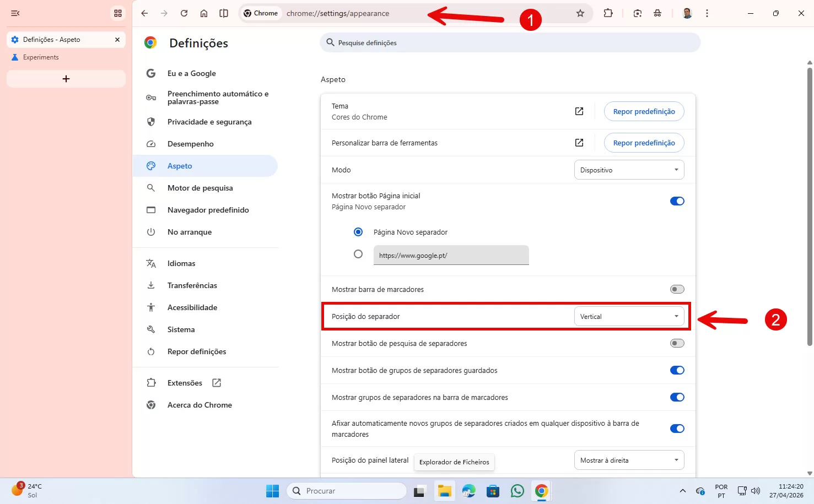
Task: Open Posição do painel lateral dropdown
Action: pyautogui.click(x=629, y=460)
